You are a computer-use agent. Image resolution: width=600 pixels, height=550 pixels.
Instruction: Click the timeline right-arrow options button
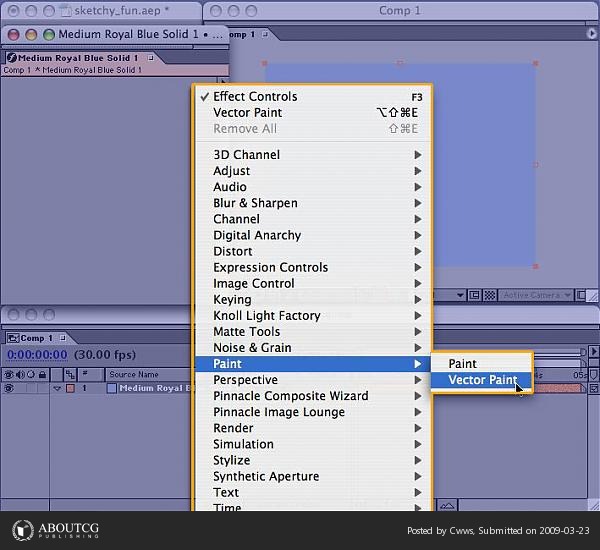593,351
